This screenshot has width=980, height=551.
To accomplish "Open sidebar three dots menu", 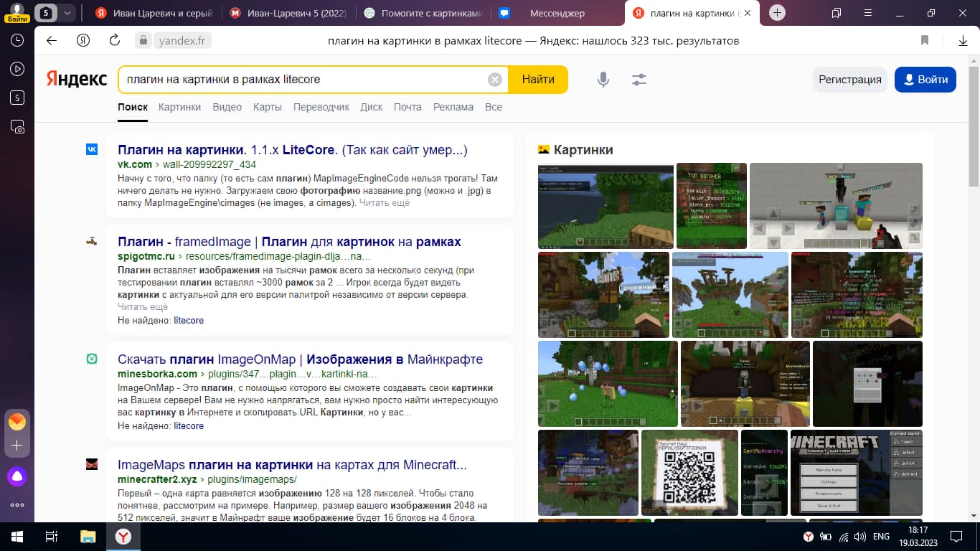I will coord(17,505).
